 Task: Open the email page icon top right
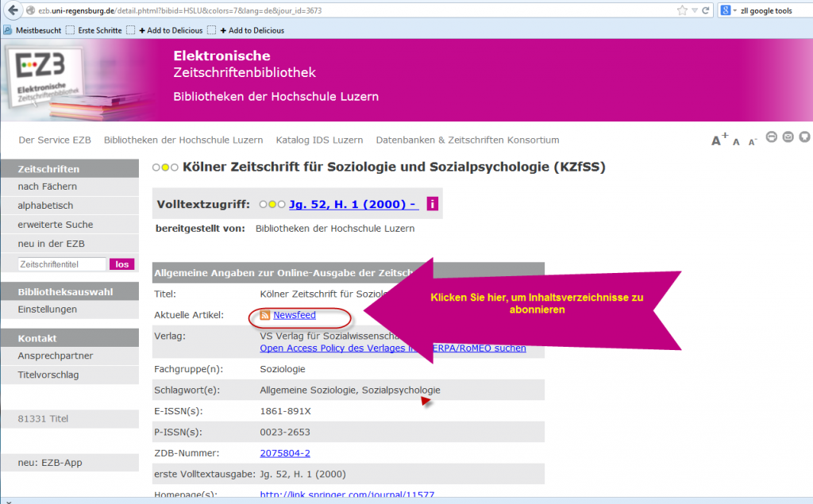coord(788,137)
